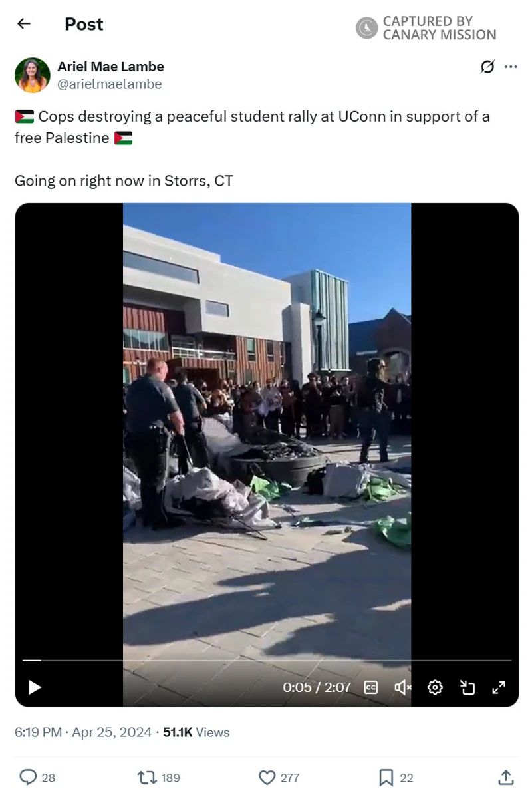Image resolution: width=532 pixels, height=795 pixels.
Task: Open the three-dot more options menu
Action: [x=511, y=67]
